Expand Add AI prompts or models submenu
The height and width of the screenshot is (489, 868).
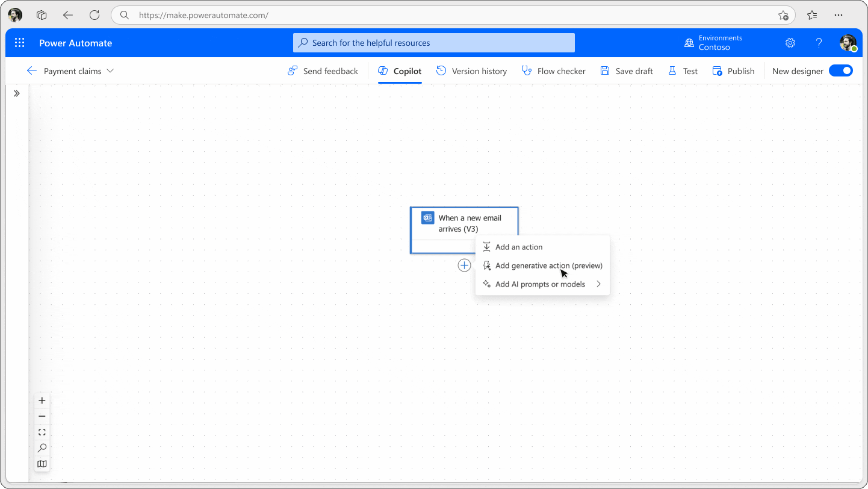pos(599,284)
